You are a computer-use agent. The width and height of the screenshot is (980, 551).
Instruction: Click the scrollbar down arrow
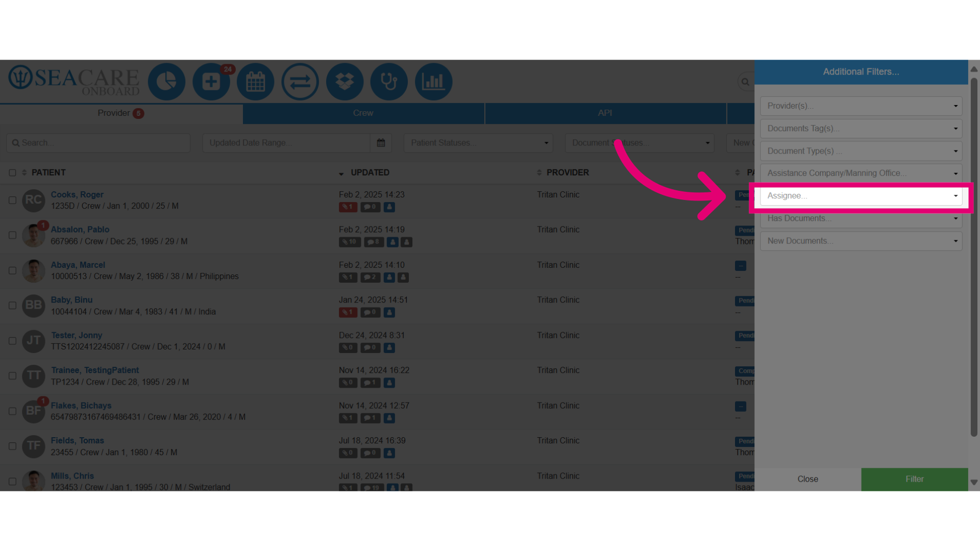pyautogui.click(x=974, y=482)
